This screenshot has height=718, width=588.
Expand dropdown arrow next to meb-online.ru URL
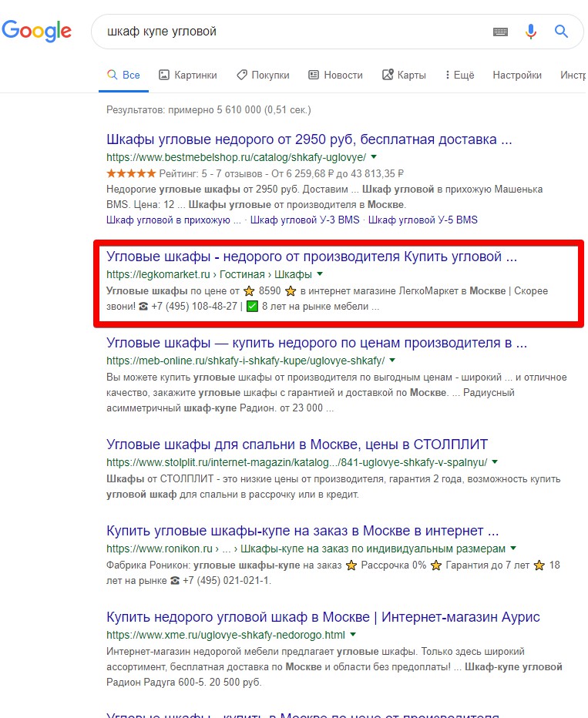point(392,361)
